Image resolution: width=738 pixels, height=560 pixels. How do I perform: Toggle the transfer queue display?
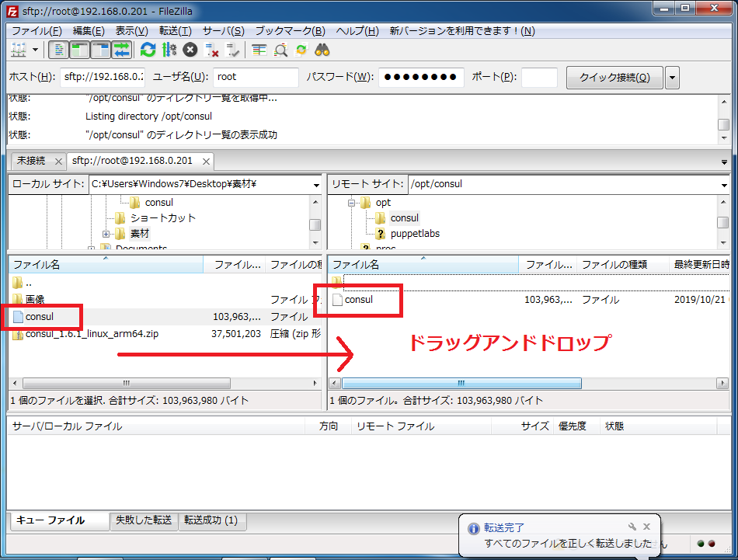pos(121,50)
